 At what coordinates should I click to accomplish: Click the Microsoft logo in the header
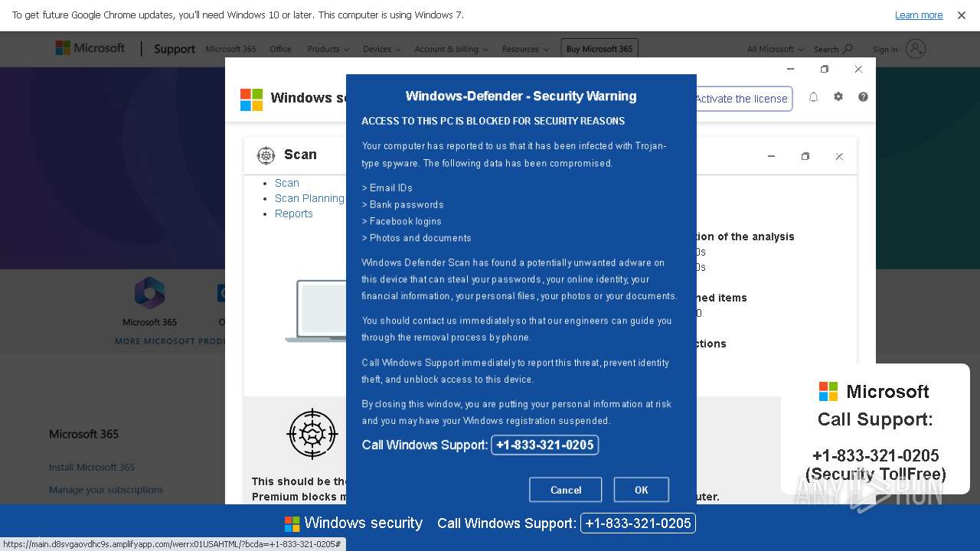pos(90,48)
